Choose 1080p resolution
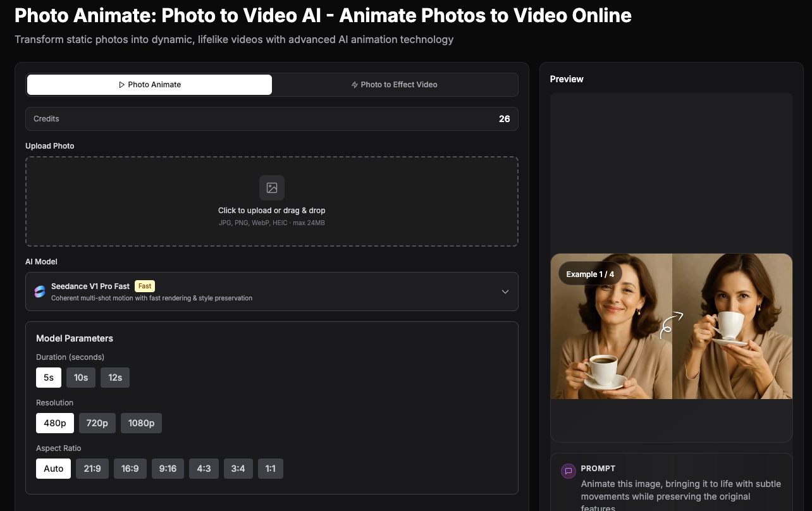This screenshot has height=511, width=812. (141, 422)
